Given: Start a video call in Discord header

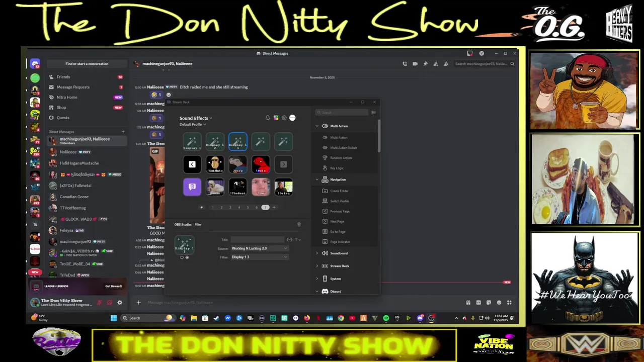Looking at the screenshot, I should click(x=415, y=64).
